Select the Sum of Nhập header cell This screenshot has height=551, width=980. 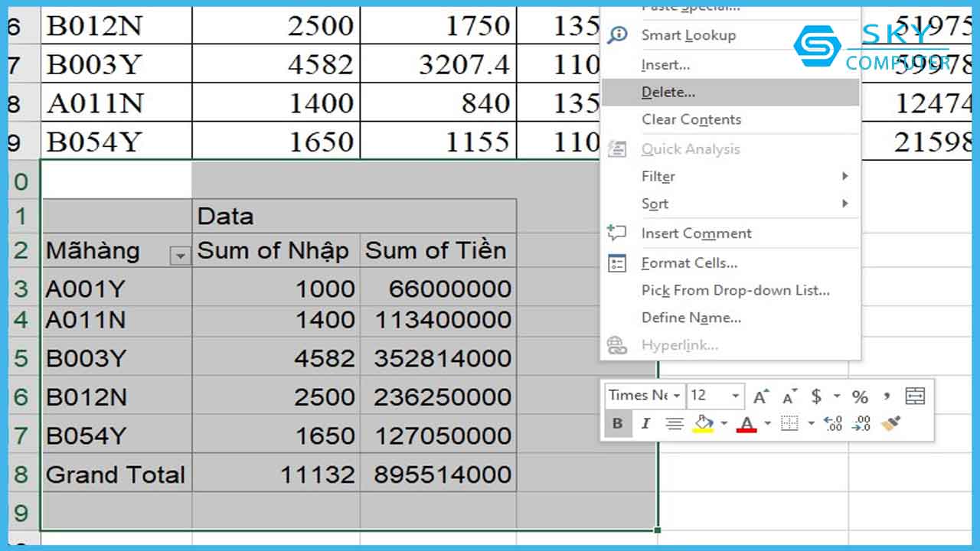point(276,250)
